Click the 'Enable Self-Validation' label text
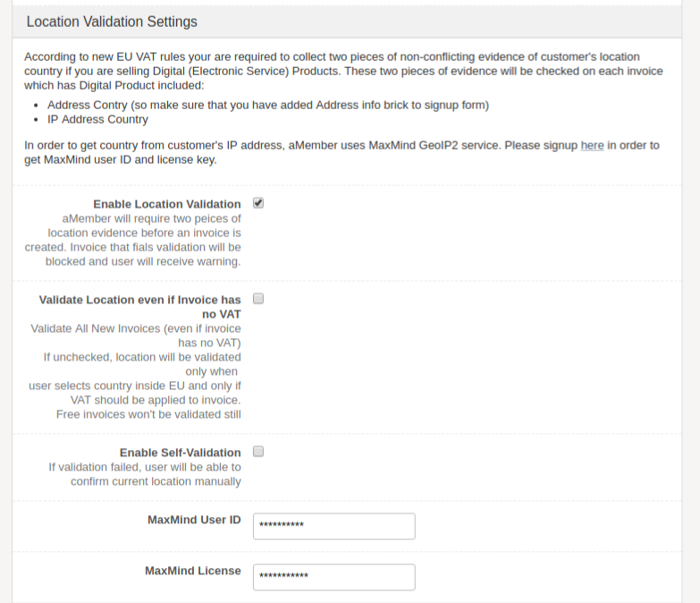Screen dimensions: 700x603 tap(180, 453)
